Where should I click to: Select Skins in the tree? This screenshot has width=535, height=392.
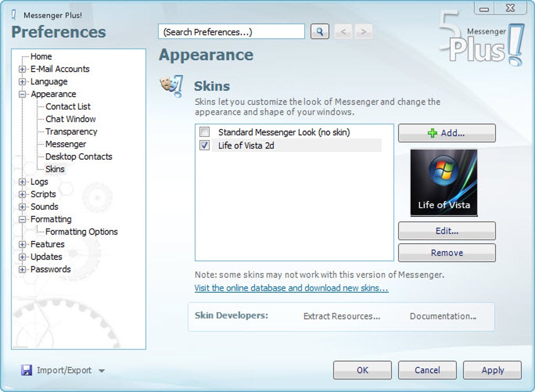pyautogui.click(x=55, y=169)
